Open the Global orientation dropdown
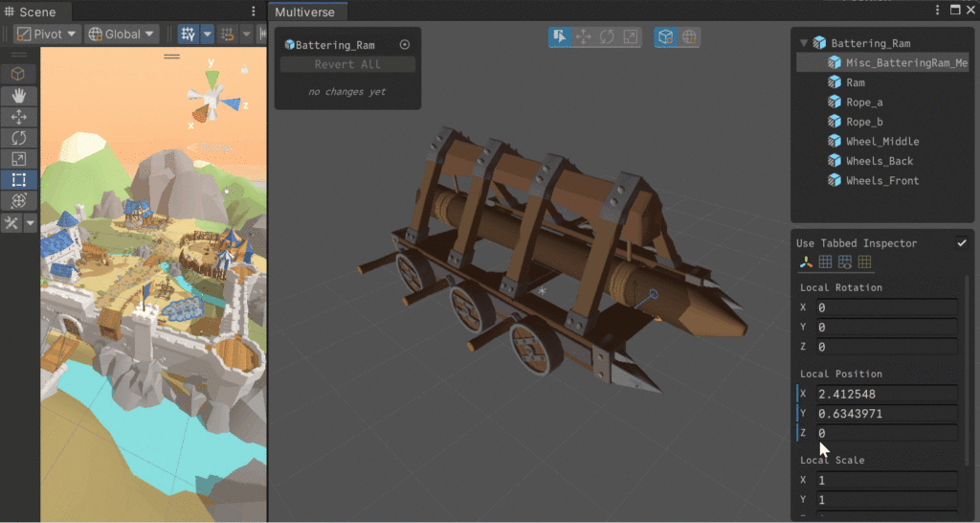Viewport: 980px width, 523px height. coord(122,34)
